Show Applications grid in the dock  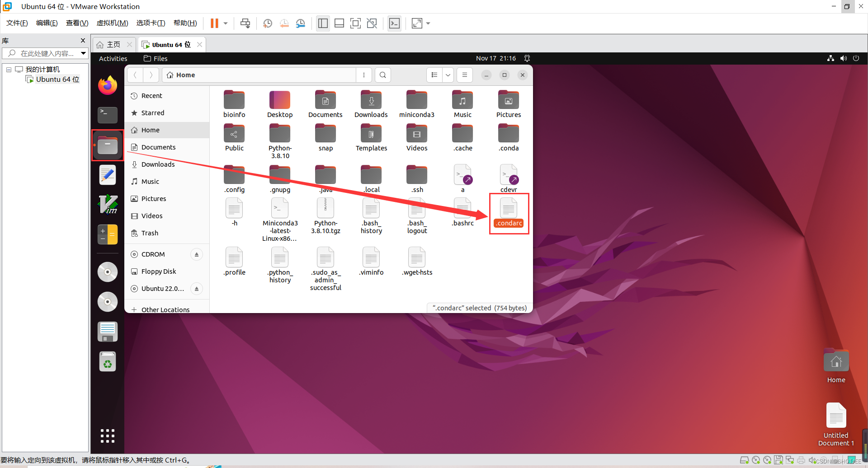click(x=108, y=436)
